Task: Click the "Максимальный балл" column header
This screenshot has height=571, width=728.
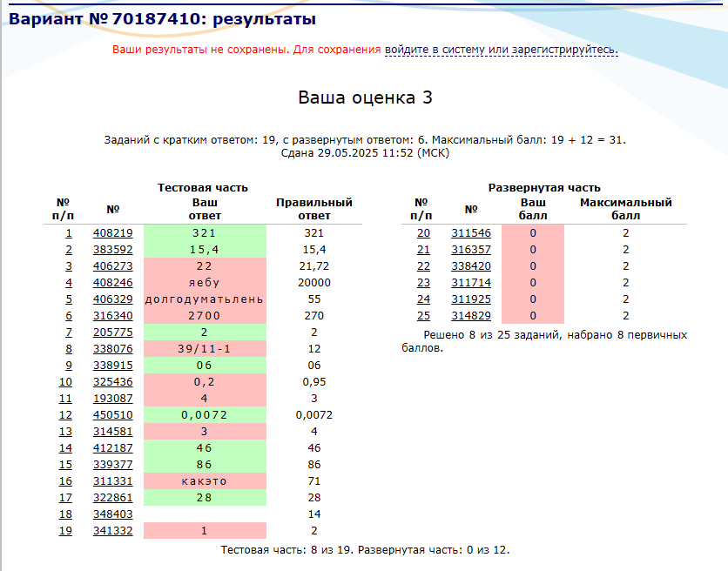Action: point(626,209)
